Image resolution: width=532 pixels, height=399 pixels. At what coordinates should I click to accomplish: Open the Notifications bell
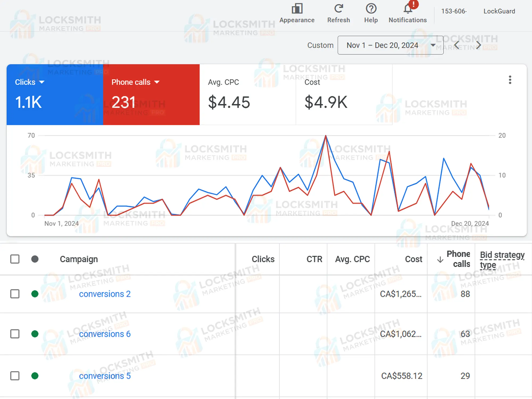(x=407, y=9)
